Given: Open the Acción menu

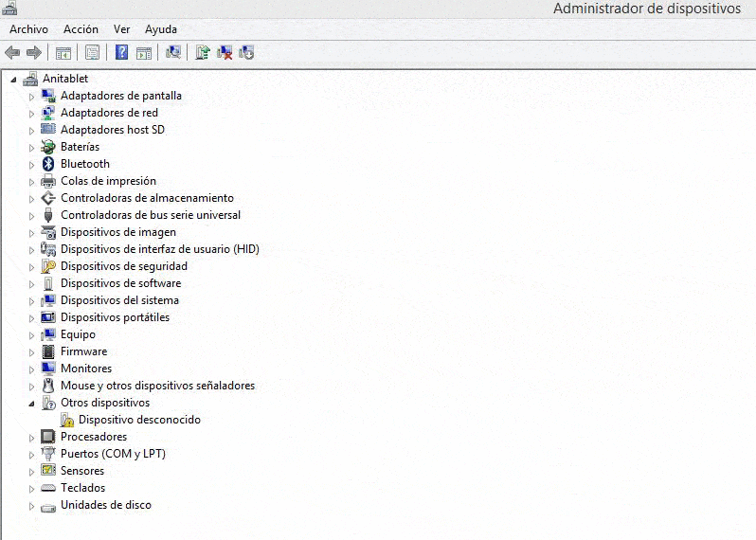Looking at the screenshot, I should tap(81, 29).
